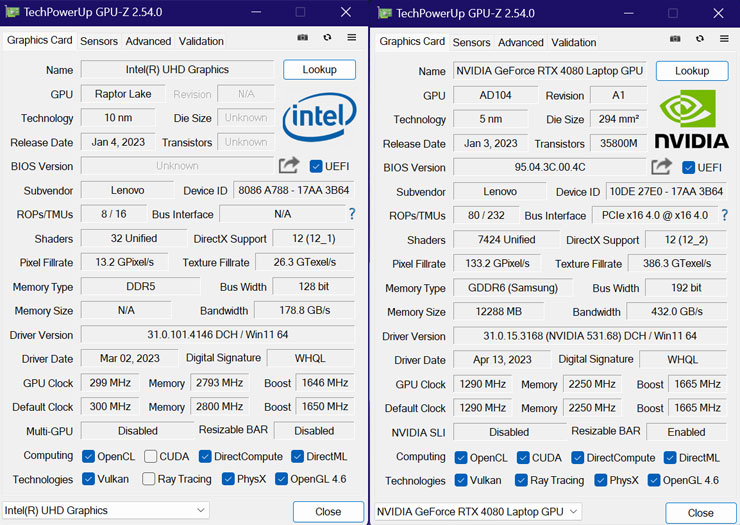Open the NVIDIA GeForce RTX 4080 GPU dropdown
The width and height of the screenshot is (740, 525).
tap(477, 512)
